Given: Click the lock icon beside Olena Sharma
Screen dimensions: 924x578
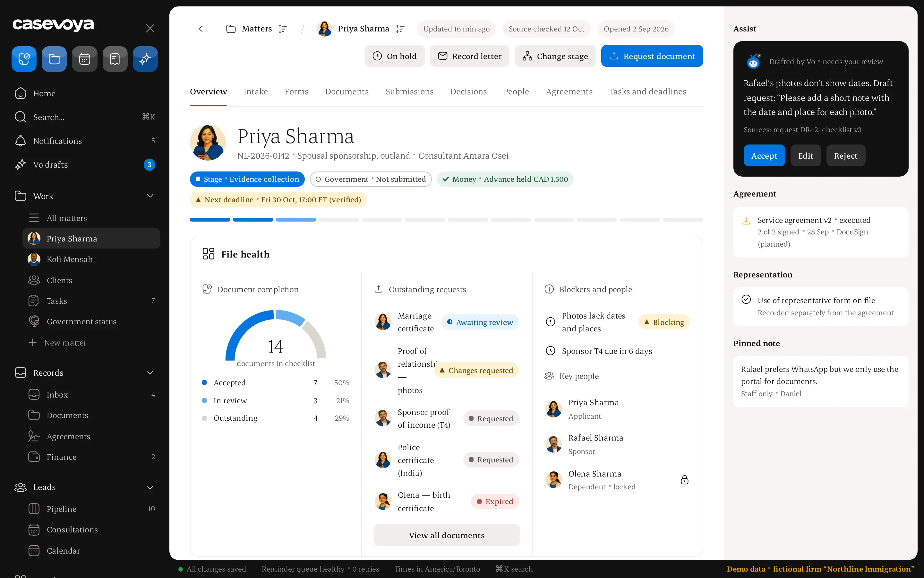Looking at the screenshot, I should coord(685,480).
